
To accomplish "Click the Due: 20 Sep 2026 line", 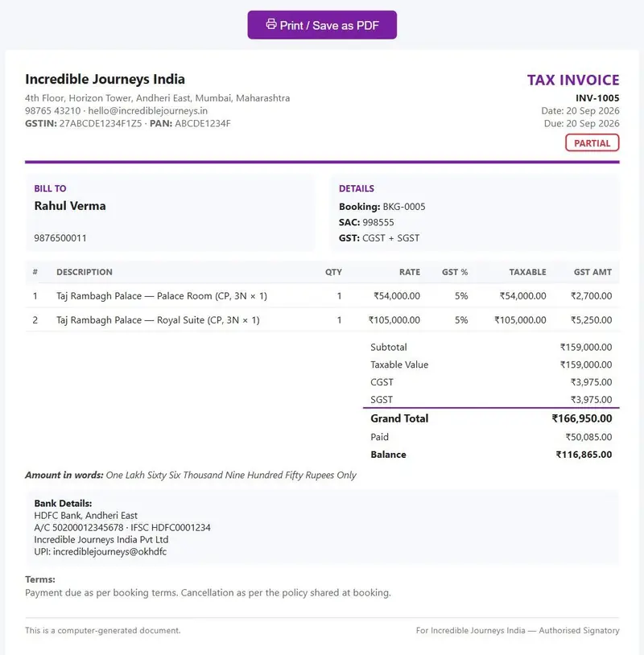I will [581, 124].
